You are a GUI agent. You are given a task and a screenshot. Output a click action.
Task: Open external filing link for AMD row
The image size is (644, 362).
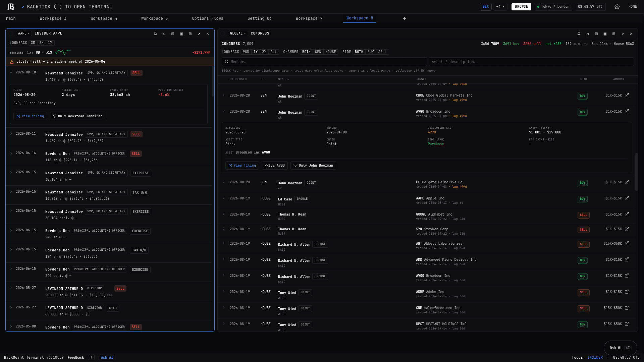[x=627, y=260]
